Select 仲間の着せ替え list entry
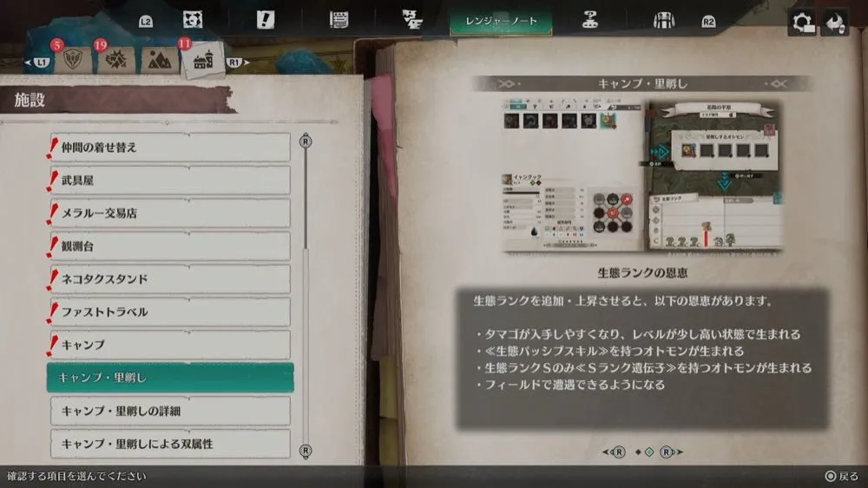This screenshot has width=868, height=488. point(170,148)
